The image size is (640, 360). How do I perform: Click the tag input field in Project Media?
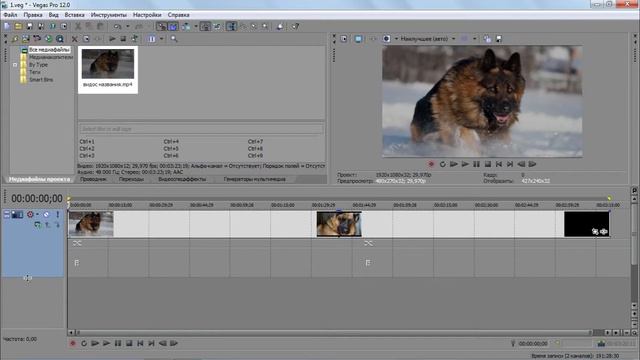pos(201,129)
